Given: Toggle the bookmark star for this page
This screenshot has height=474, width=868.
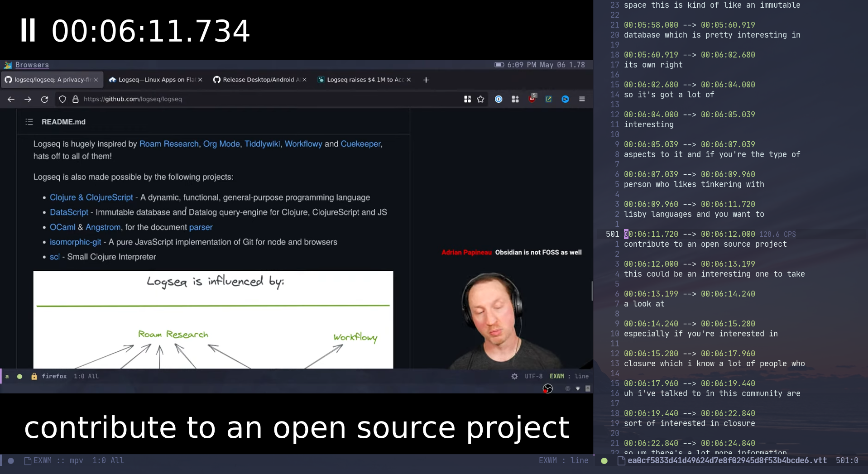Looking at the screenshot, I should click(480, 99).
